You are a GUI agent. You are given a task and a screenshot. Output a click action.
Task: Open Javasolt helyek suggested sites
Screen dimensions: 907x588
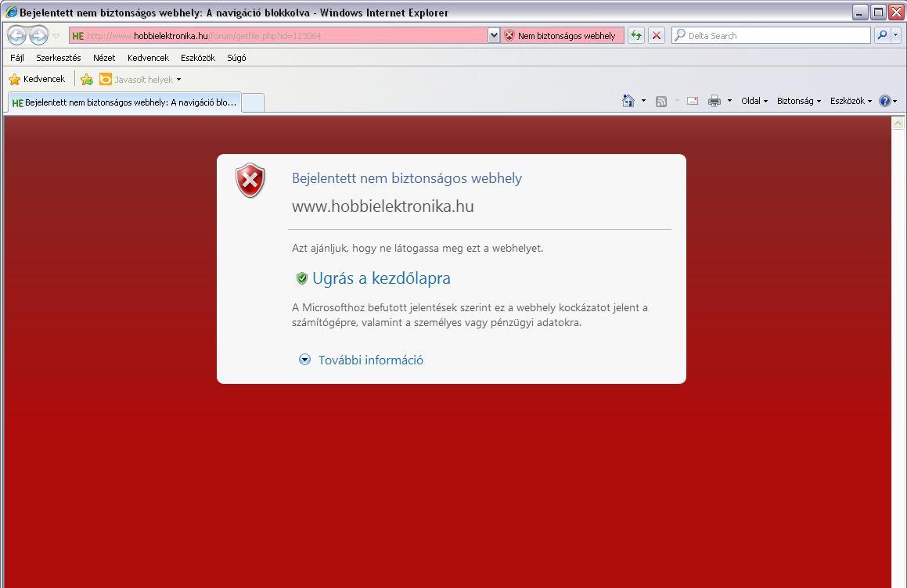click(141, 79)
